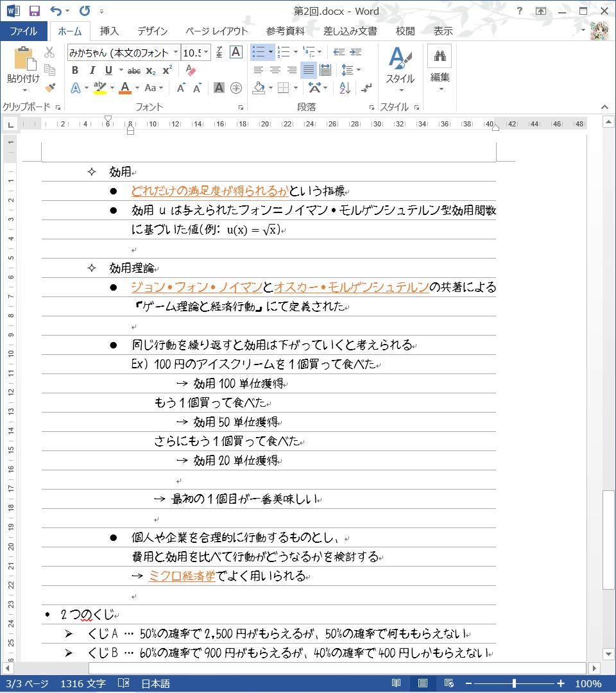Image resolution: width=616 pixels, height=693 pixels.
Task: Click the ファイル button
Action: click(x=24, y=31)
